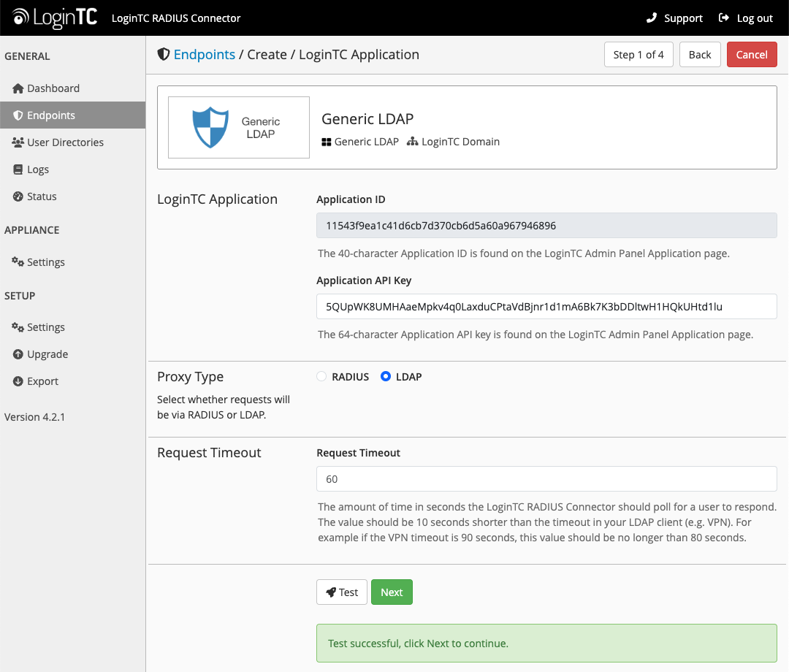Screen dimensions: 789x672
Task: Open Setup Settings in sidebar
Action: click(45, 327)
